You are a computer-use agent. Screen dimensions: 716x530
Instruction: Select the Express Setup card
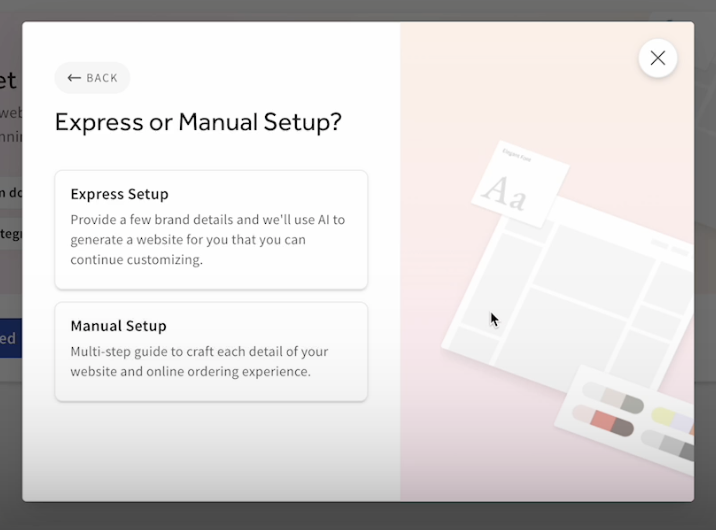[211, 230]
